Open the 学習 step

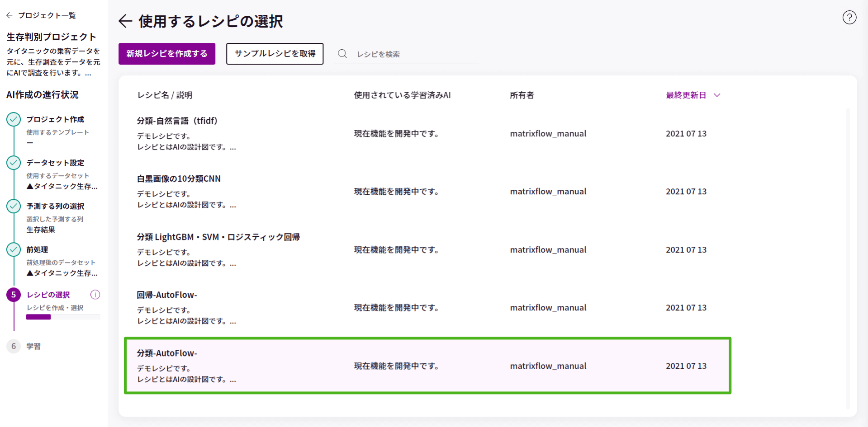33,346
